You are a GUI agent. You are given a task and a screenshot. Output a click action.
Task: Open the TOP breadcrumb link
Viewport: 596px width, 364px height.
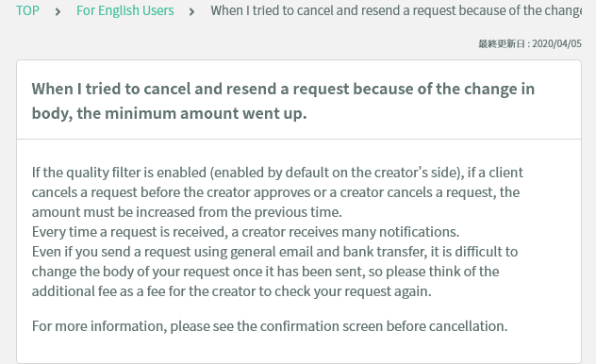point(27,10)
